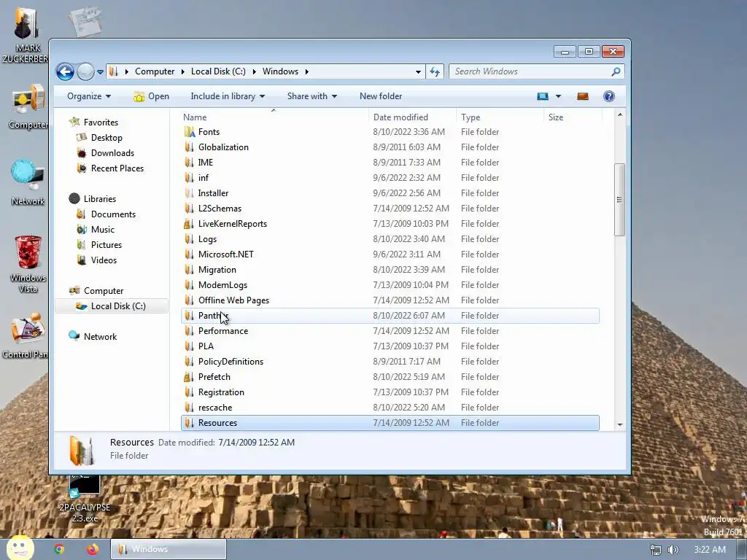The height and width of the screenshot is (560, 747).
Task: Select the inf folder
Action: pyautogui.click(x=204, y=178)
